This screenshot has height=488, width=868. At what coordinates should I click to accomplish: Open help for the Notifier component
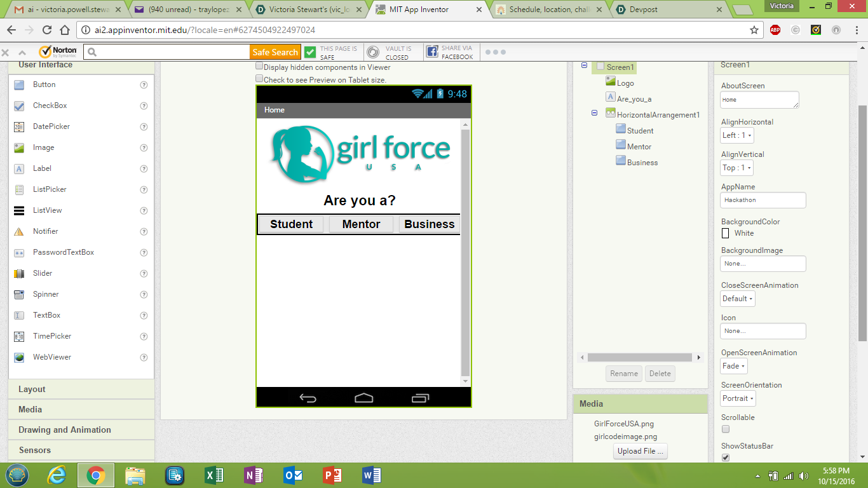[x=142, y=231]
